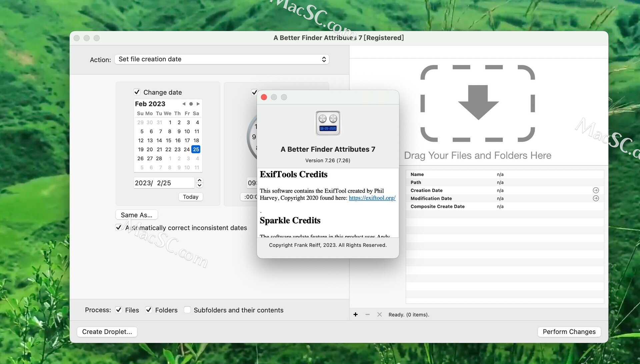Select date 25 in February 2023 calendar
640x364 pixels.
(x=196, y=149)
